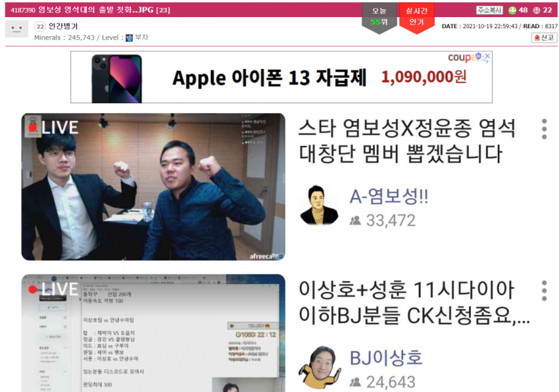The width and height of the screenshot is (559, 392).
Task: Close the Coupang ad with X icon
Action: (487, 56)
